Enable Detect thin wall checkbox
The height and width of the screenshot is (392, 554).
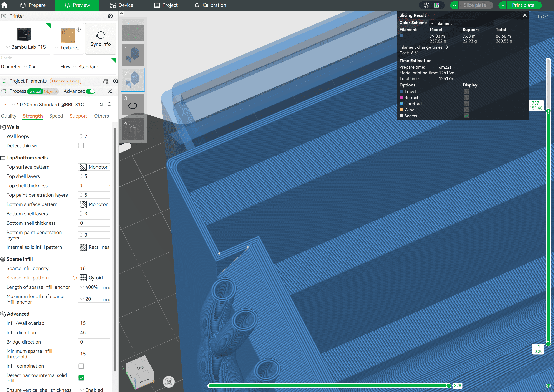(x=81, y=146)
